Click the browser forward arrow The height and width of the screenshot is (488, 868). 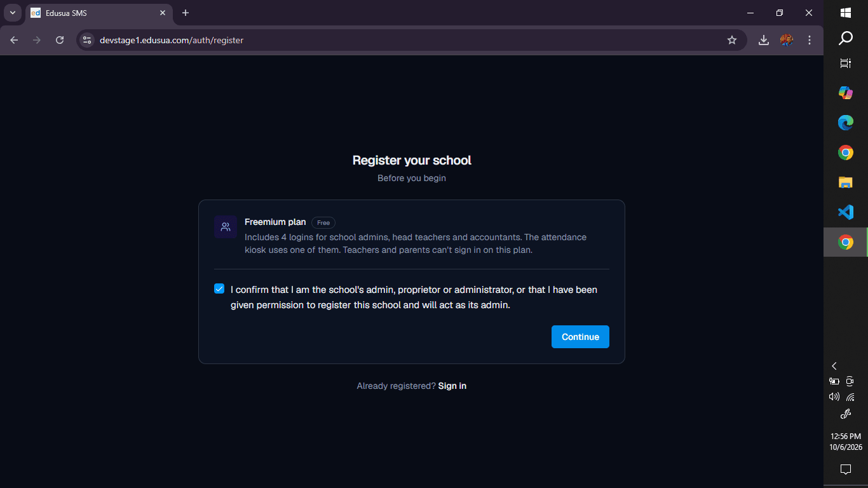tap(37, 40)
